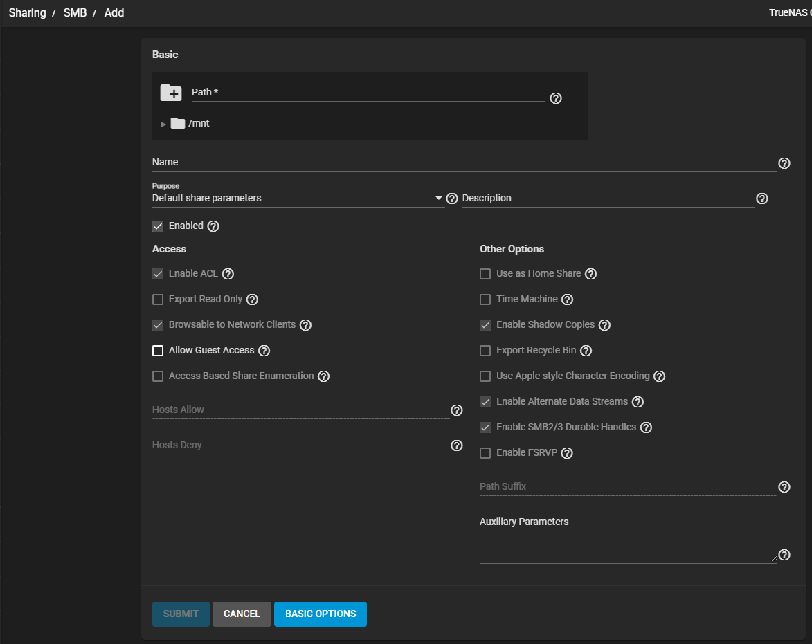Switch to Basic Options view
This screenshot has width=812, height=644.
coord(321,614)
